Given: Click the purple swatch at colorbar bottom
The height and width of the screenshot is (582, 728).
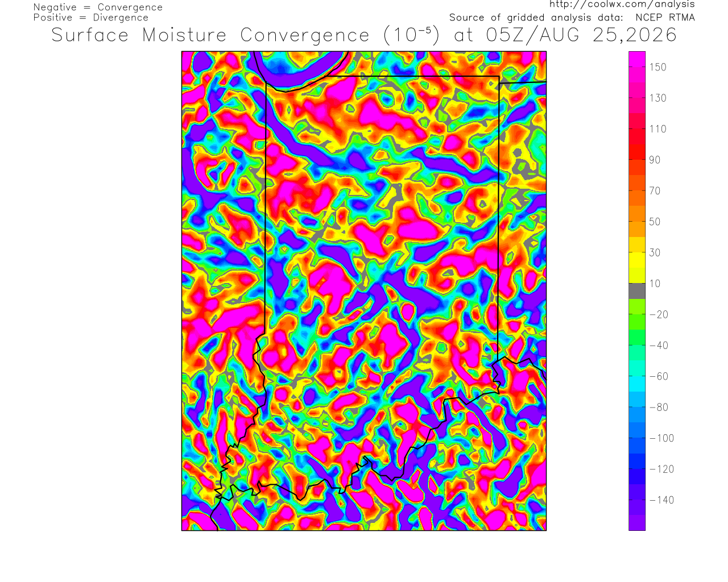Looking at the screenshot, I should coord(637,522).
